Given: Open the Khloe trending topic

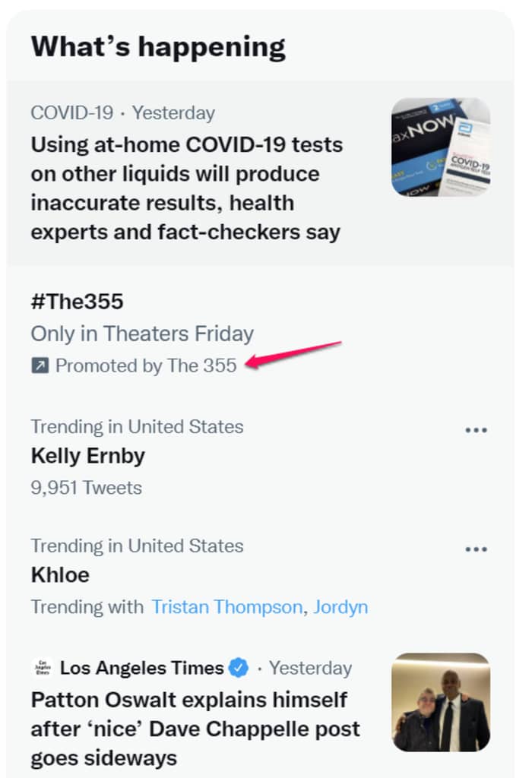Looking at the screenshot, I should click(x=60, y=575).
